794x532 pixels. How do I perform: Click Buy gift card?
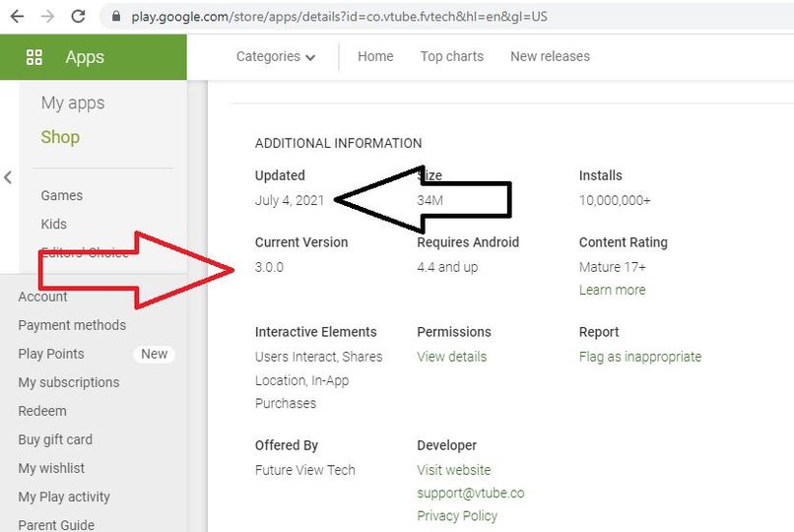tap(55, 439)
